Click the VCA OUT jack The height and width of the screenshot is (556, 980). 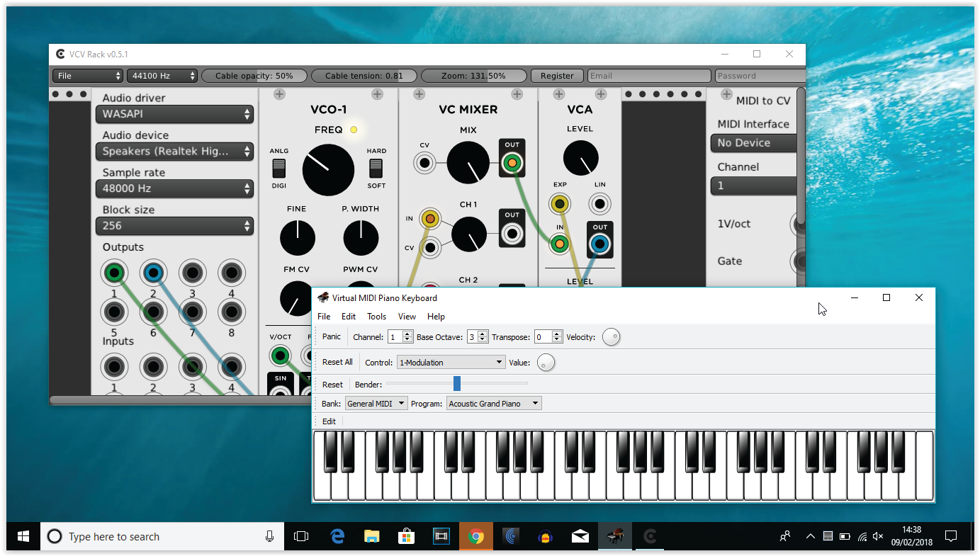(x=599, y=245)
